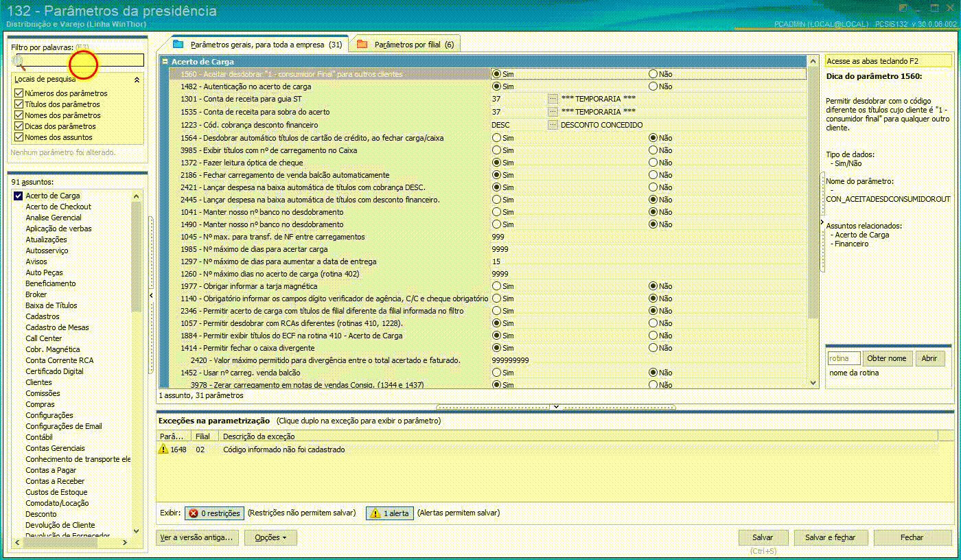961x560 pixels.
Task: Click the small icon left of the minimize button
Action: coord(902,8)
